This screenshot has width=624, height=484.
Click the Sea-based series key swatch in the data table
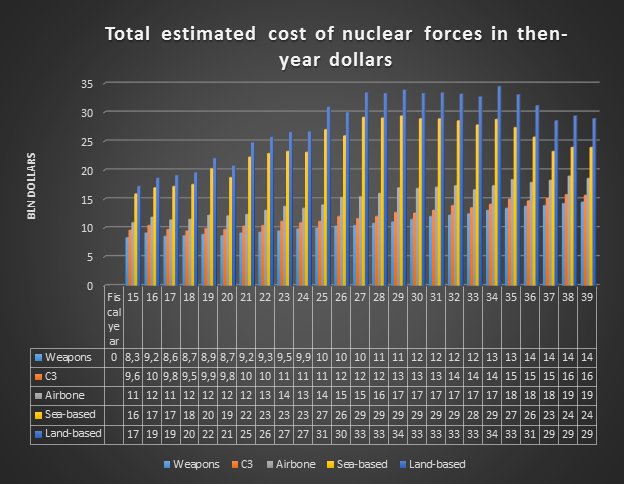click(x=39, y=415)
